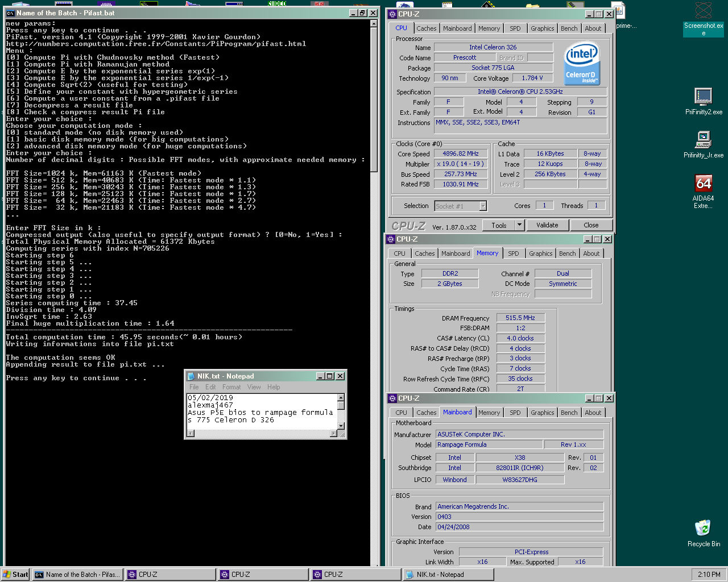Select the Screenshot.exe desktop icon
This screenshot has height=582, width=728.
[704, 19]
